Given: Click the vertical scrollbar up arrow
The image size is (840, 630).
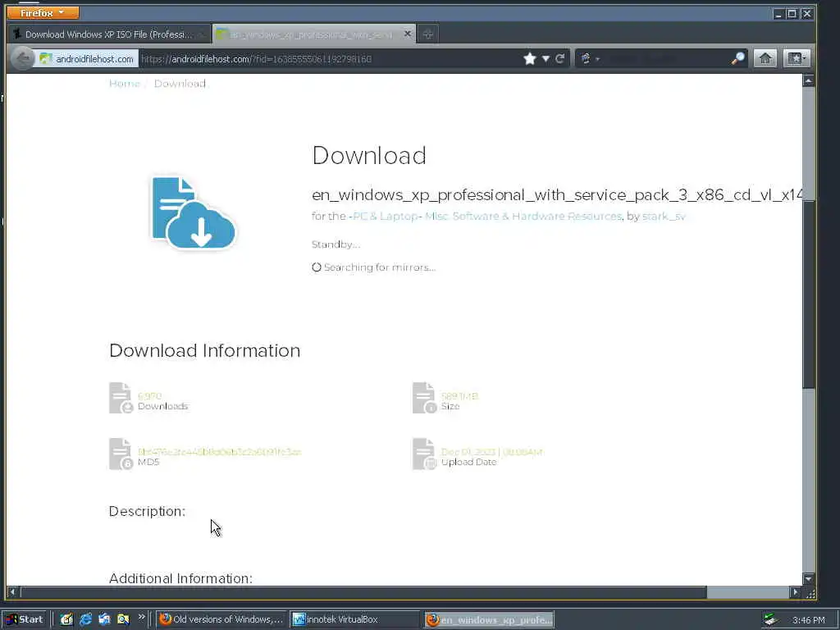Looking at the screenshot, I should [808, 80].
